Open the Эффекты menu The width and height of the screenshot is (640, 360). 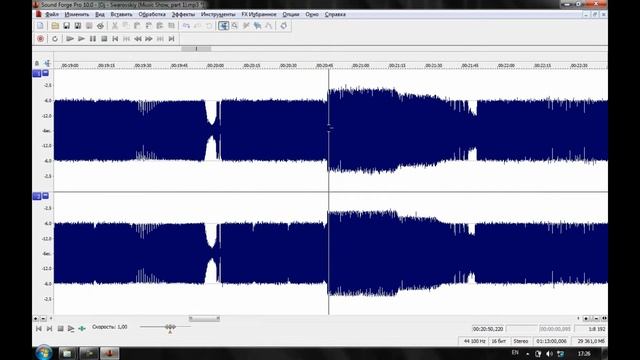pos(183,14)
